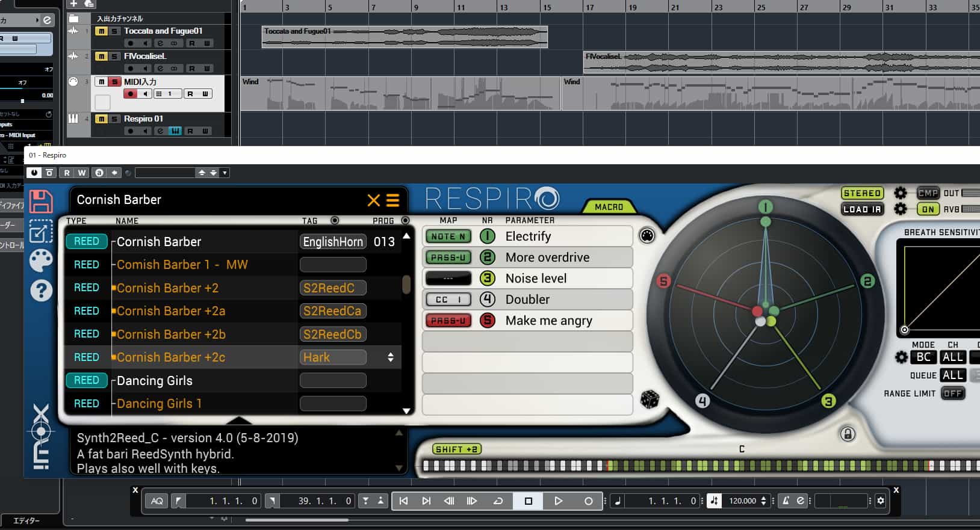Toggle the RVB ON button
The height and width of the screenshot is (530, 980).
pyautogui.click(x=928, y=209)
